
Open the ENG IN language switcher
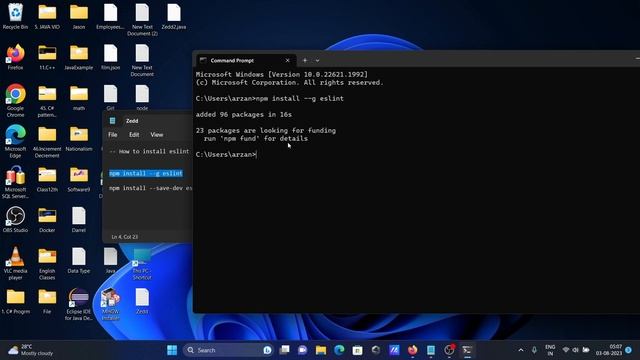point(550,350)
